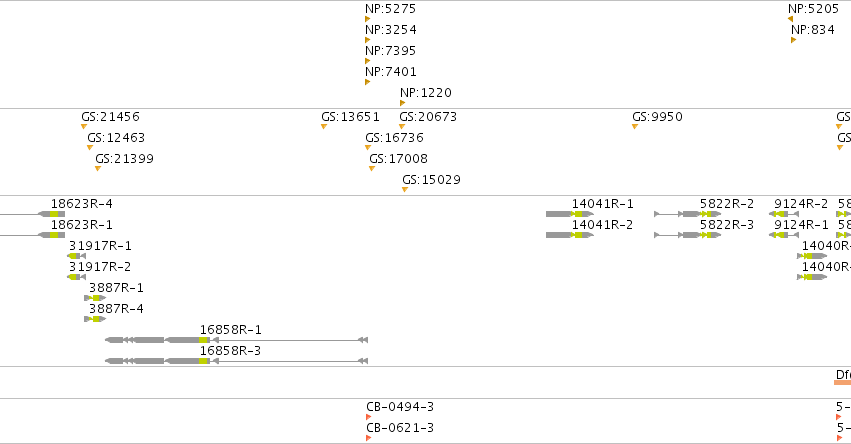Click the NP:5275 label text

tap(391, 9)
